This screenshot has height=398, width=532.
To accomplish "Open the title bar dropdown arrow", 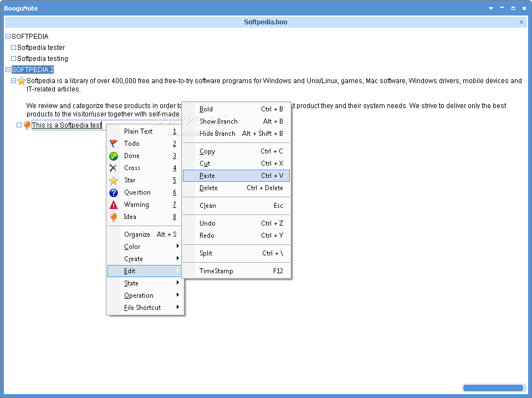I will (490, 8).
